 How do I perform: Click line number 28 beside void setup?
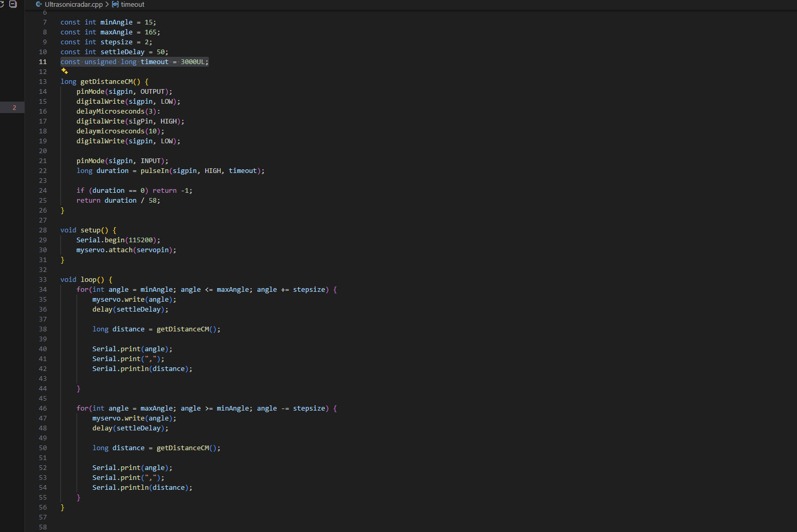pyautogui.click(x=43, y=230)
